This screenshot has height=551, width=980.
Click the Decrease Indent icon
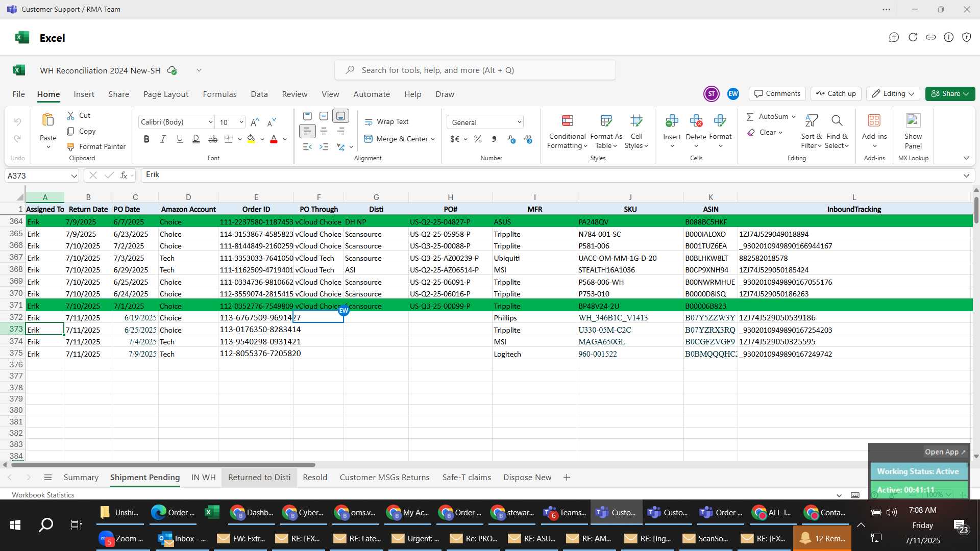coord(307,147)
